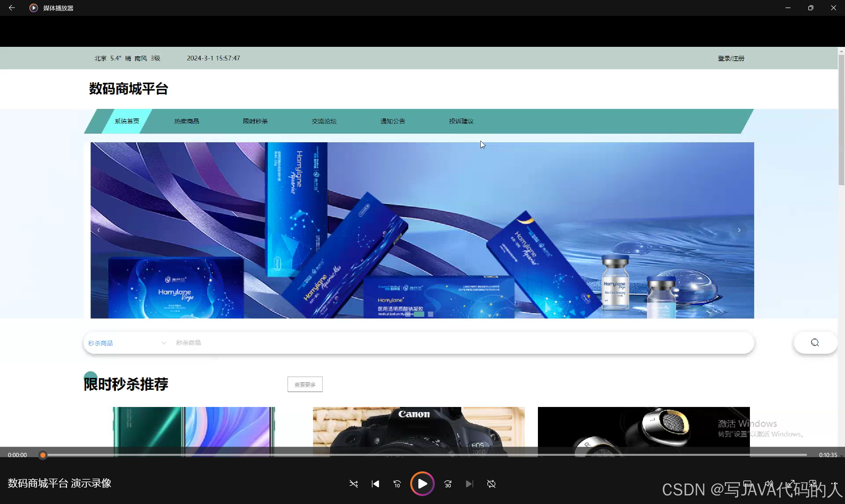Click the volume speaker icon

[x=769, y=483]
